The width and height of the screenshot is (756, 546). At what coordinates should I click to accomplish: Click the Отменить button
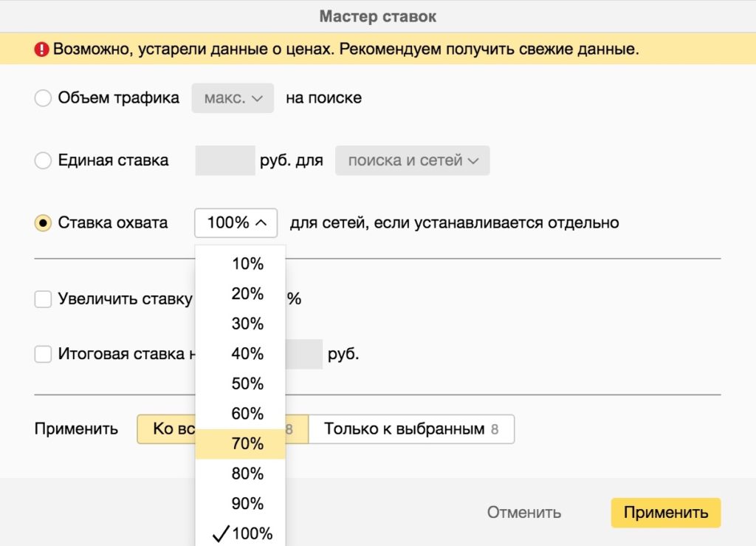523,513
